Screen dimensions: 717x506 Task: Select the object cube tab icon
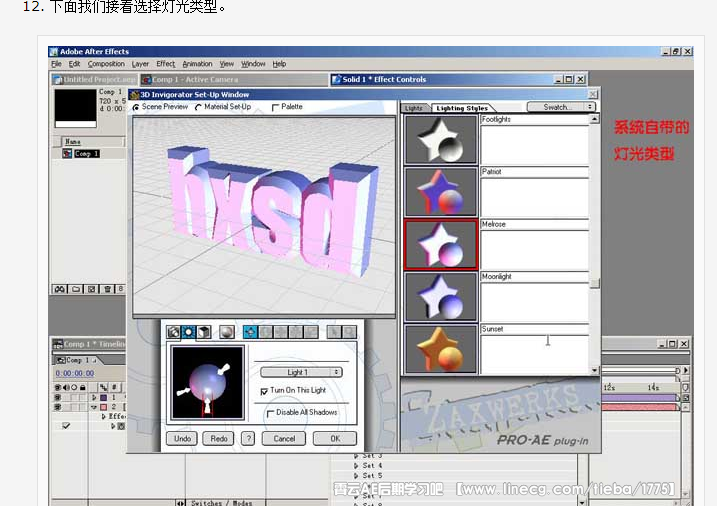point(204,332)
